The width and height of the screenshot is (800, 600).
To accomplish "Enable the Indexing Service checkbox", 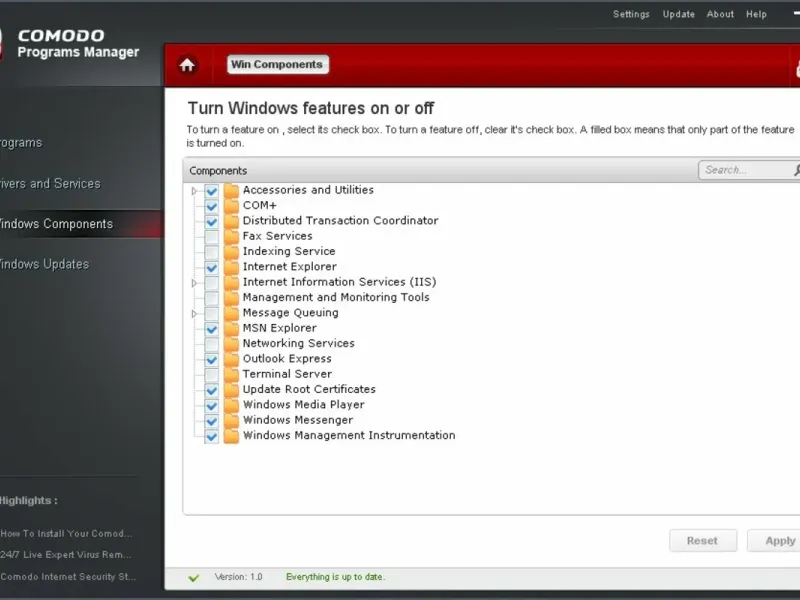I will pyautogui.click(x=211, y=252).
